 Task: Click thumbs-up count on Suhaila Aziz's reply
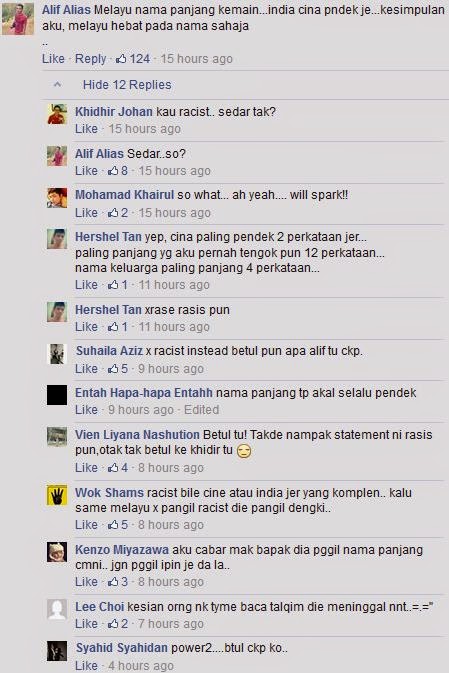(118, 369)
